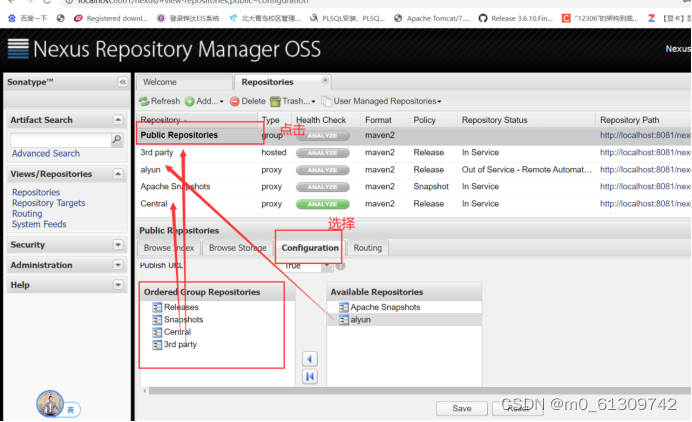The height and width of the screenshot is (422, 692).
Task: Click the Save button
Action: click(462, 409)
